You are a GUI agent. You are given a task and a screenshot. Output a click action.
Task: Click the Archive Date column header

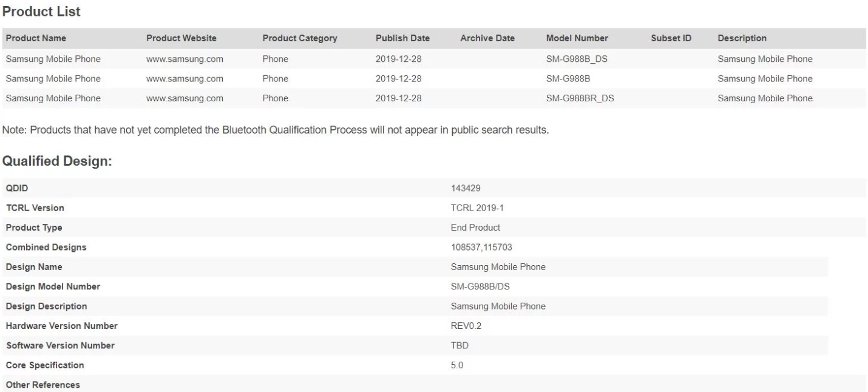(x=487, y=38)
